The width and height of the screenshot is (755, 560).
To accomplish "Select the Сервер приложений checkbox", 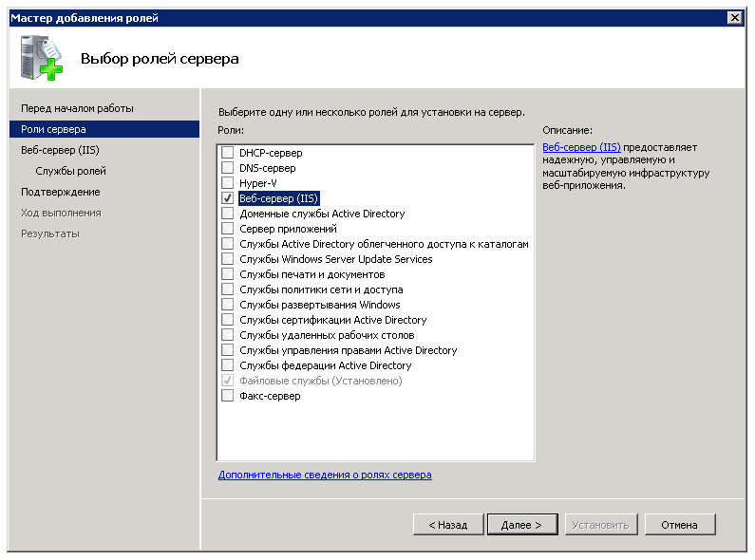I will point(227,229).
